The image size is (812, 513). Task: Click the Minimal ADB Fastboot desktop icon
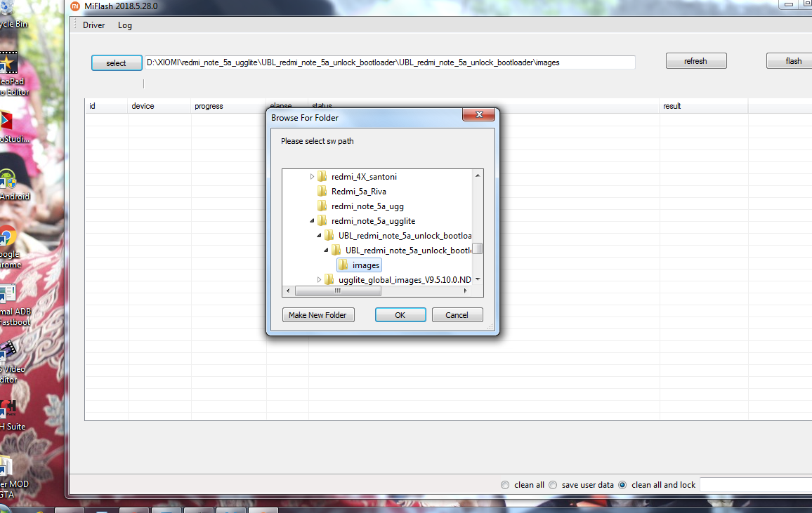tap(7, 295)
